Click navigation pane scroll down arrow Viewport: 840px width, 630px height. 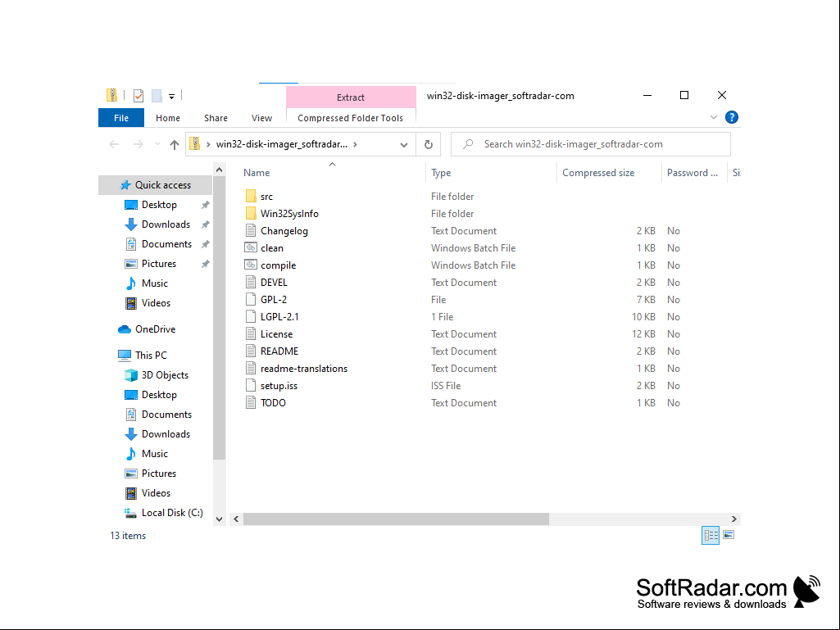tap(219, 519)
